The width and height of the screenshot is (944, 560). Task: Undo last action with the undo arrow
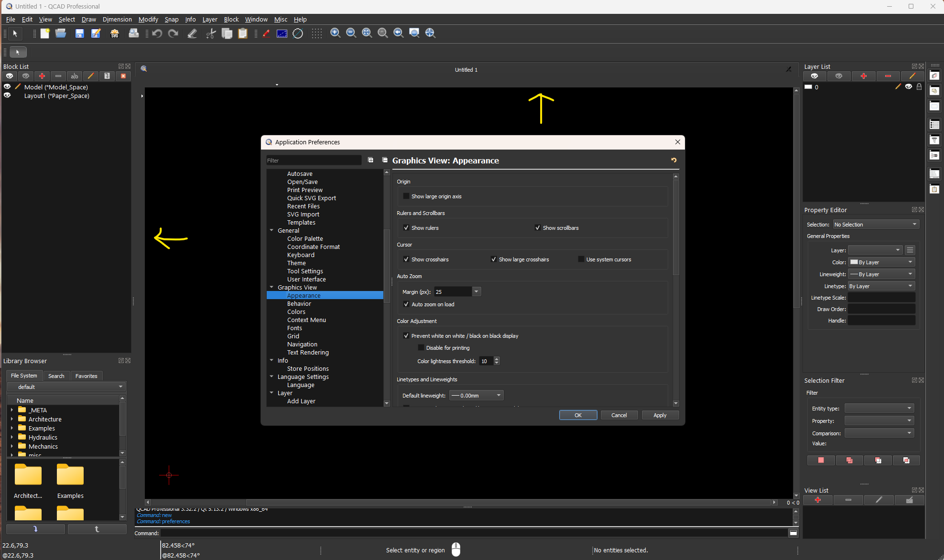[157, 33]
